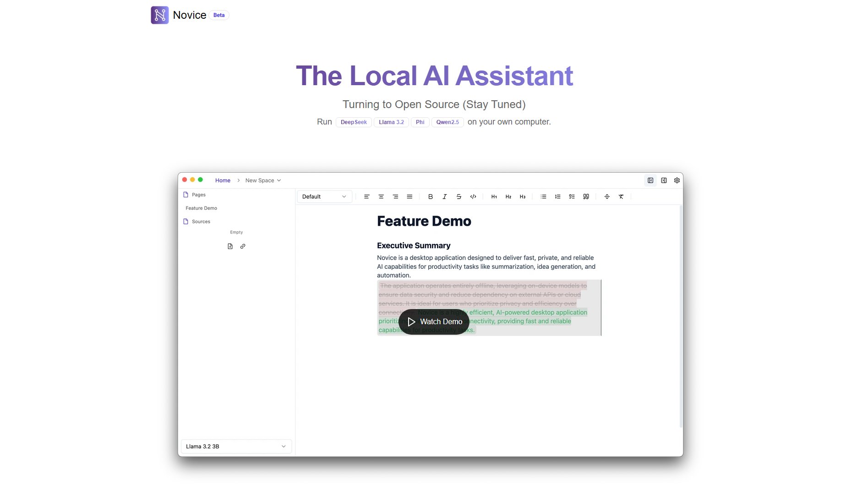868x500 pixels.
Task: Open settings with the gear icon
Action: [677, 180]
